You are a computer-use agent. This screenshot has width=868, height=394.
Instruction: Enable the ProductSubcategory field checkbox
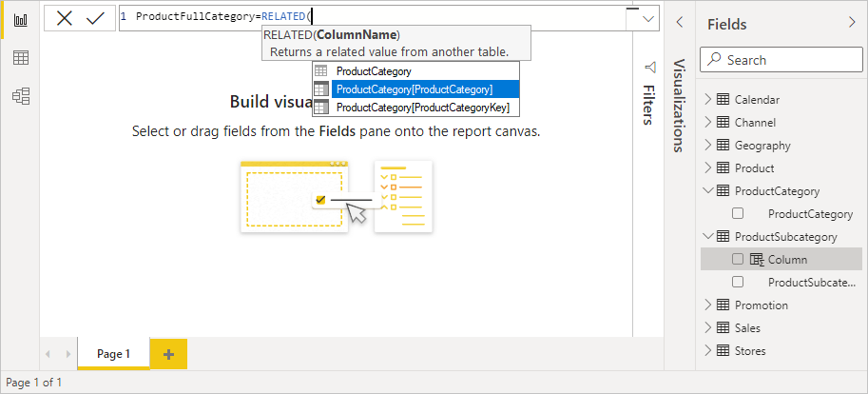click(738, 283)
